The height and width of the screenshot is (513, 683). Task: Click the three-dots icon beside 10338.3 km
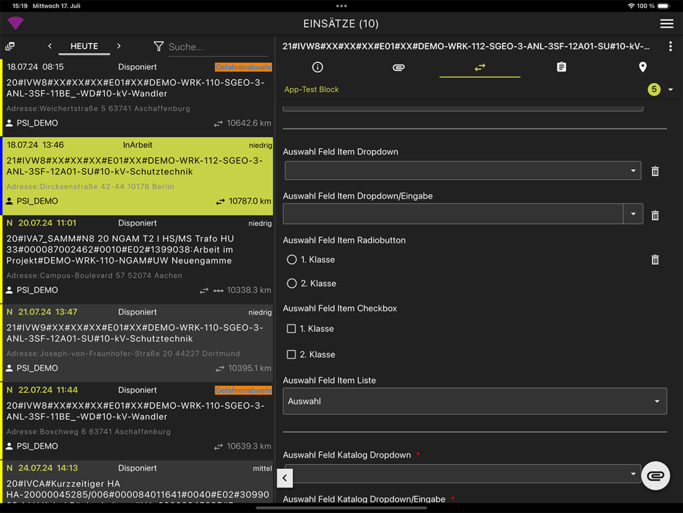218,291
